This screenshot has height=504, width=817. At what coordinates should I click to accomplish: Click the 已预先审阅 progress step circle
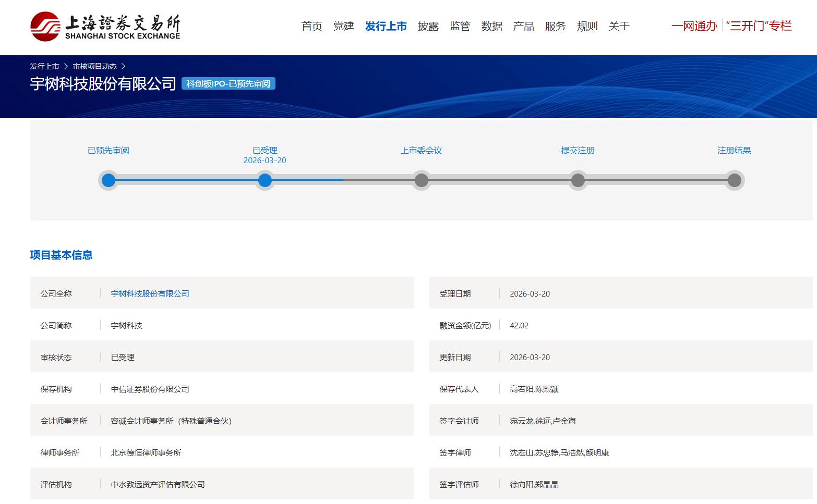(x=109, y=180)
